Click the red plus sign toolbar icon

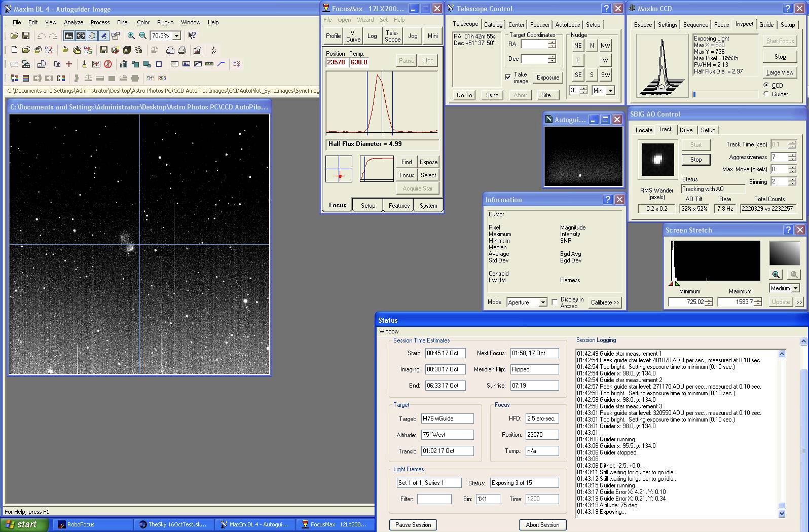(69, 64)
